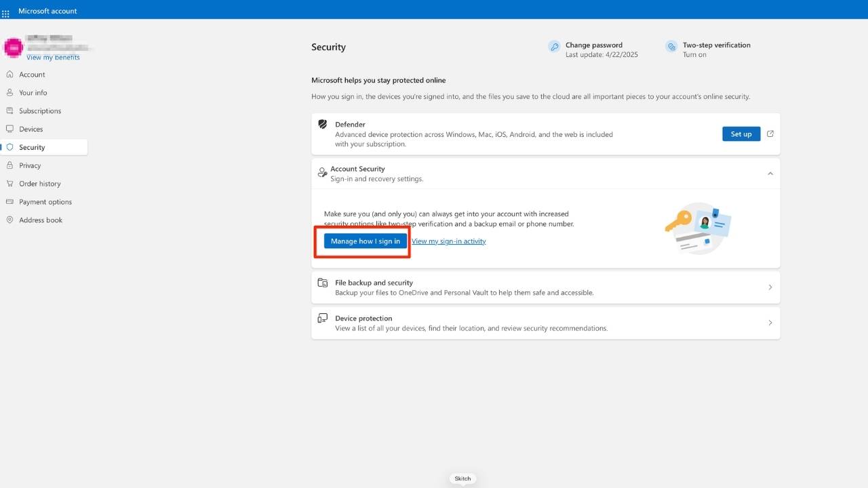Click the Defender card title
The width and height of the screenshot is (868, 488).
[x=350, y=125]
